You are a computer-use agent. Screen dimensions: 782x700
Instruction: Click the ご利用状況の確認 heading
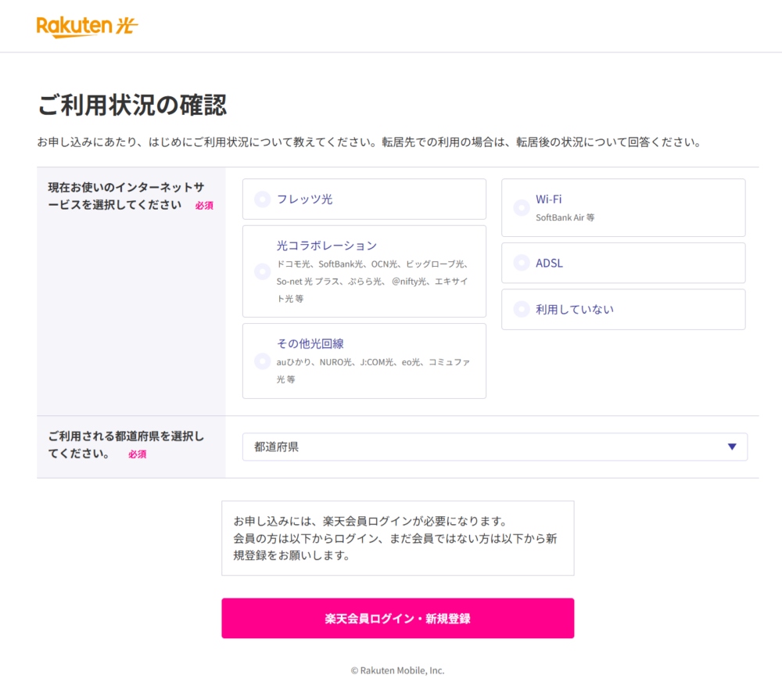coord(132,106)
